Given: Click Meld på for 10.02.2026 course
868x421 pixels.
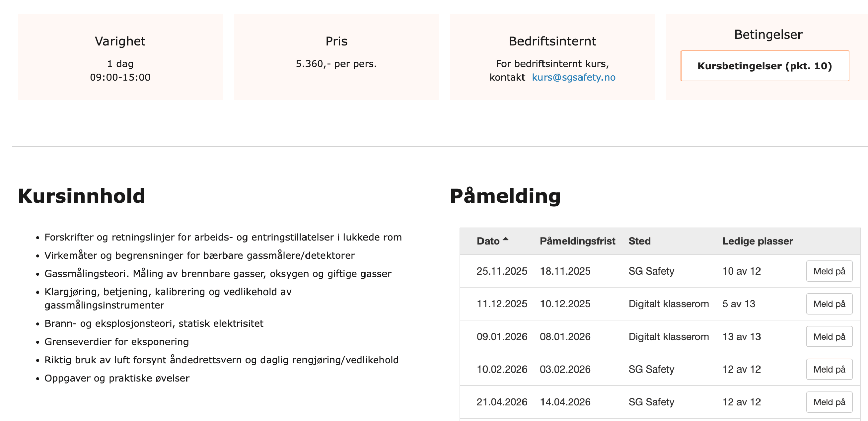Looking at the screenshot, I should tap(829, 369).
